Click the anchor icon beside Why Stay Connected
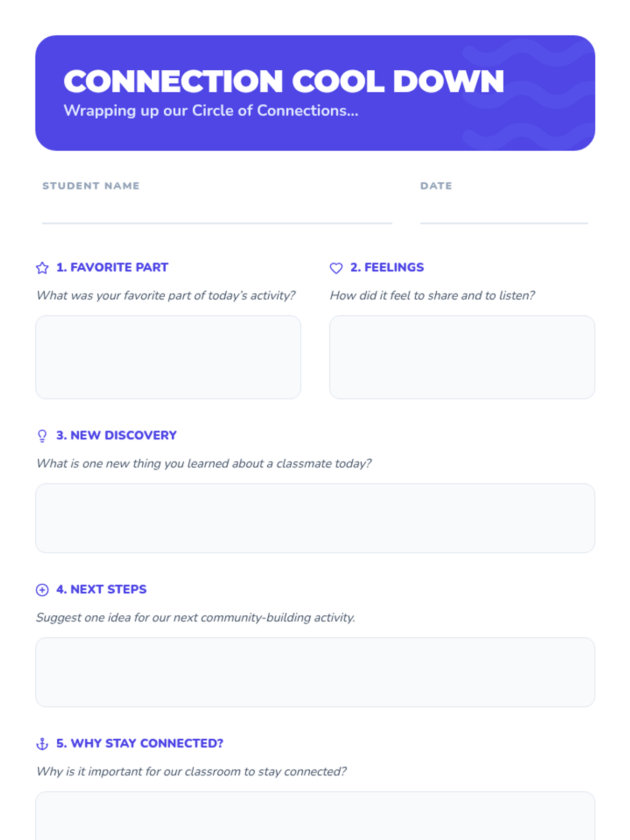This screenshot has height=840, width=630. point(42,744)
